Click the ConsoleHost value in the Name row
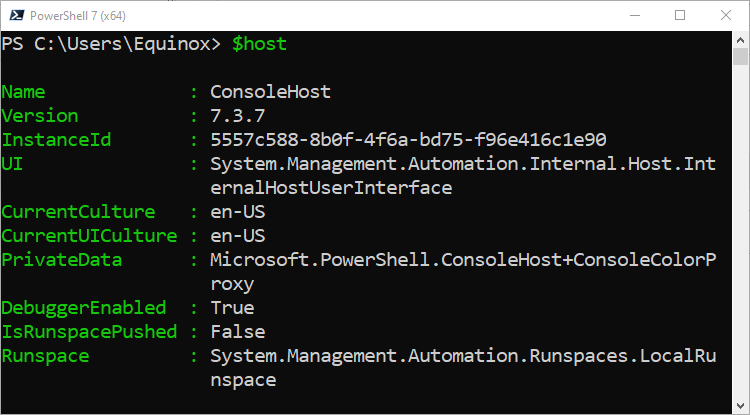 point(270,92)
